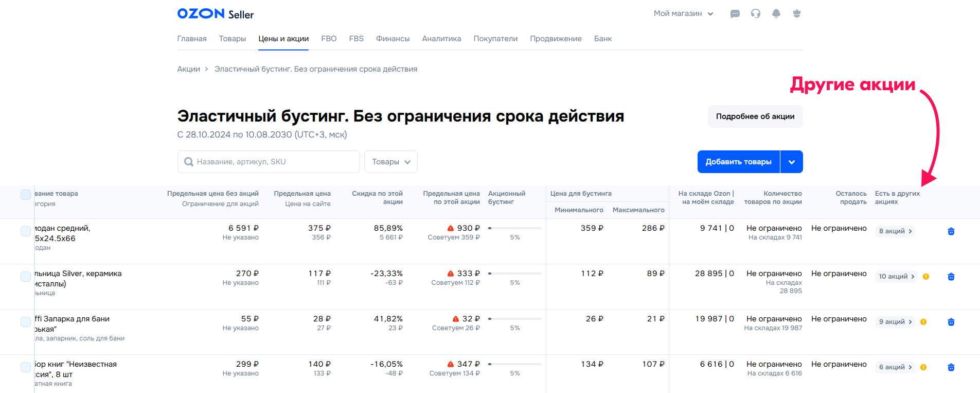This screenshot has width=980, height=393.
Task: Click the На складах 19 987 text
Action: (x=773, y=328)
